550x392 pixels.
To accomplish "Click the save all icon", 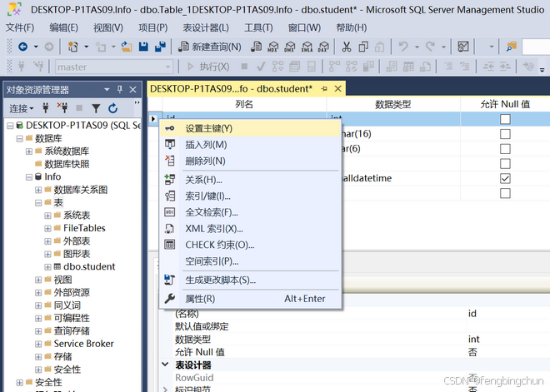I will [160, 47].
